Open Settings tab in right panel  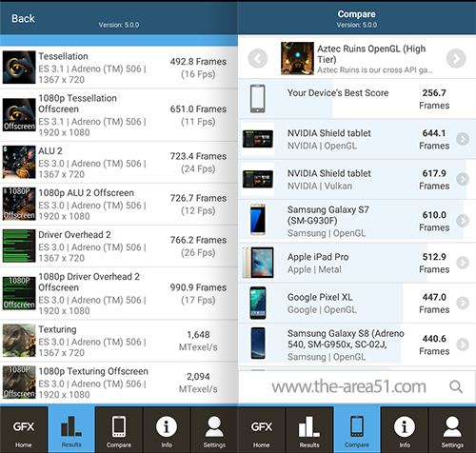pos(452,429)
